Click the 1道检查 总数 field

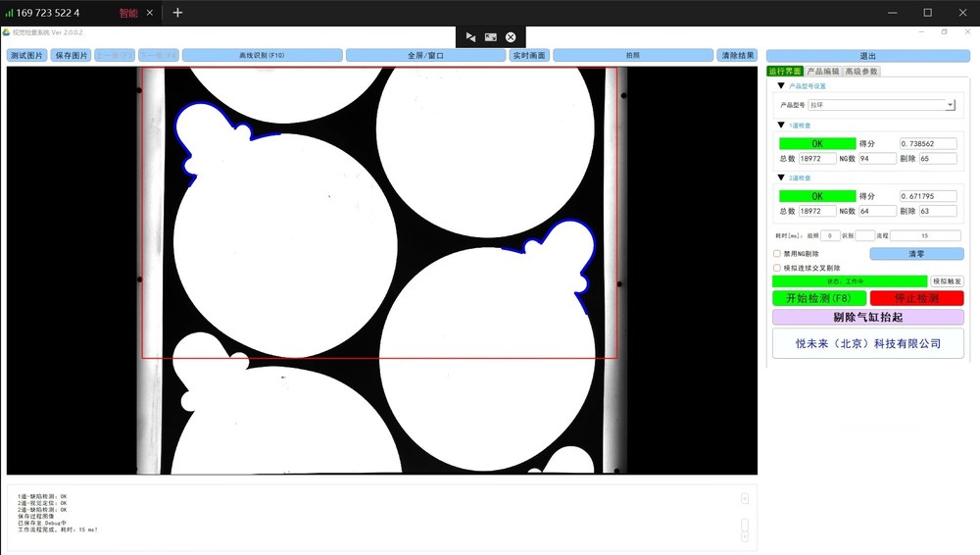pos(817,159)
